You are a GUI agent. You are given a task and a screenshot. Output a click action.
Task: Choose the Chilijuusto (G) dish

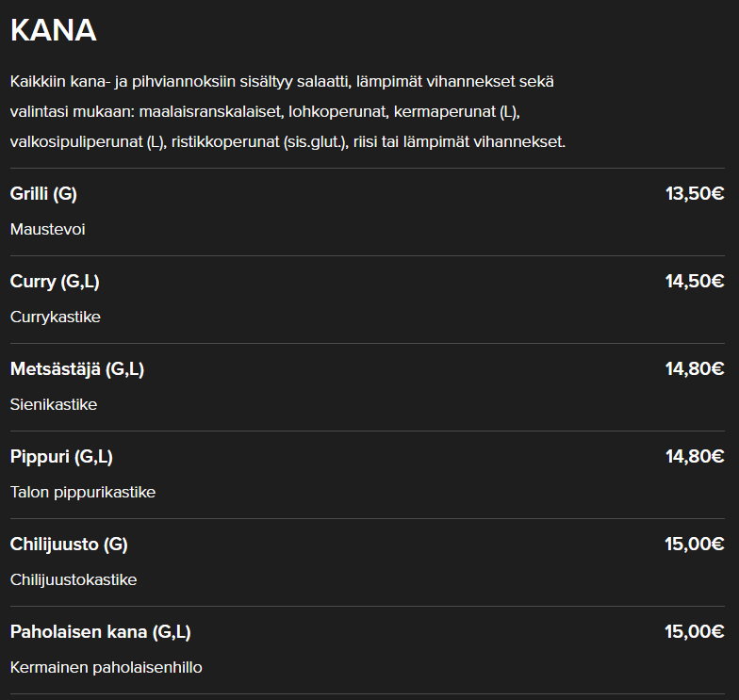(69, 545)
